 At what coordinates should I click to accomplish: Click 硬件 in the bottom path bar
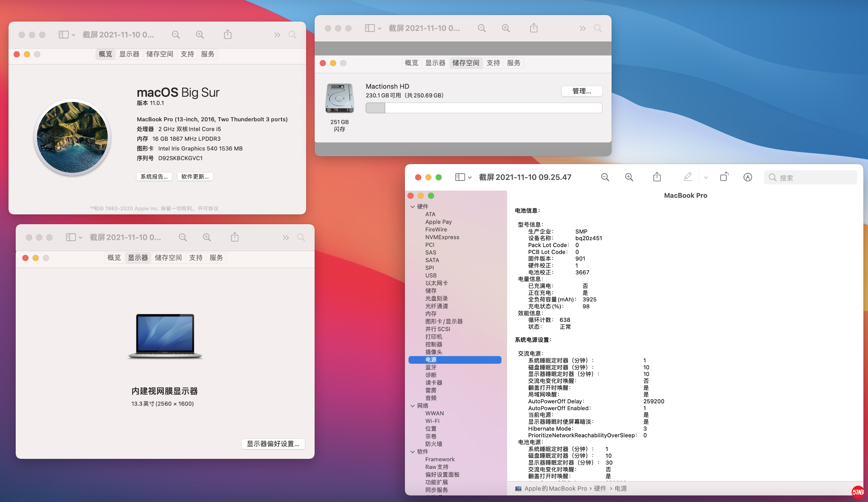pyautogui.click(x=600, y=489)
